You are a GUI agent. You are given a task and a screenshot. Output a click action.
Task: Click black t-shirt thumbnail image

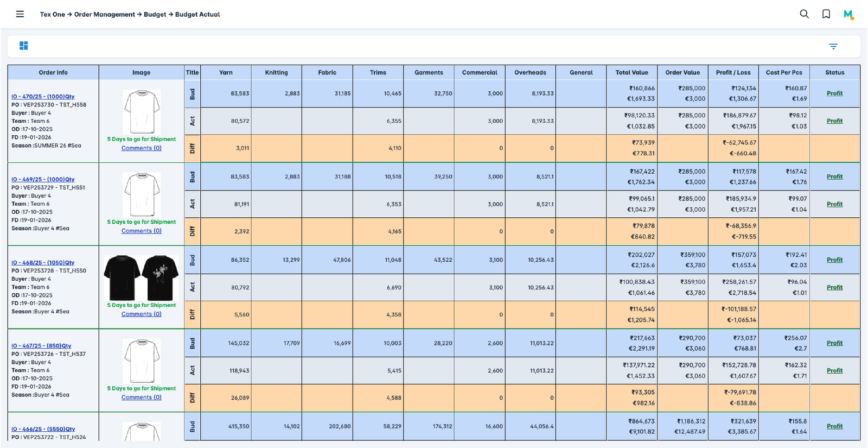[141, 278]
